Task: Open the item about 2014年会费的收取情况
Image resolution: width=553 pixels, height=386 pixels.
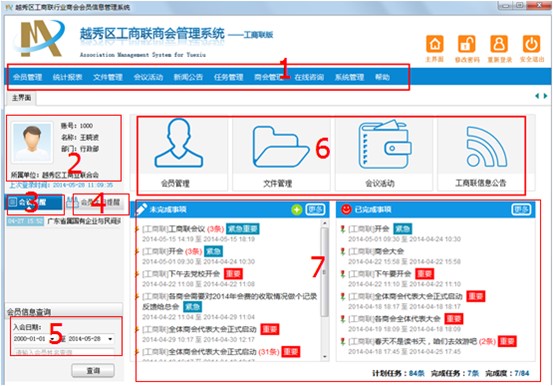Action: tap(229, 301)
